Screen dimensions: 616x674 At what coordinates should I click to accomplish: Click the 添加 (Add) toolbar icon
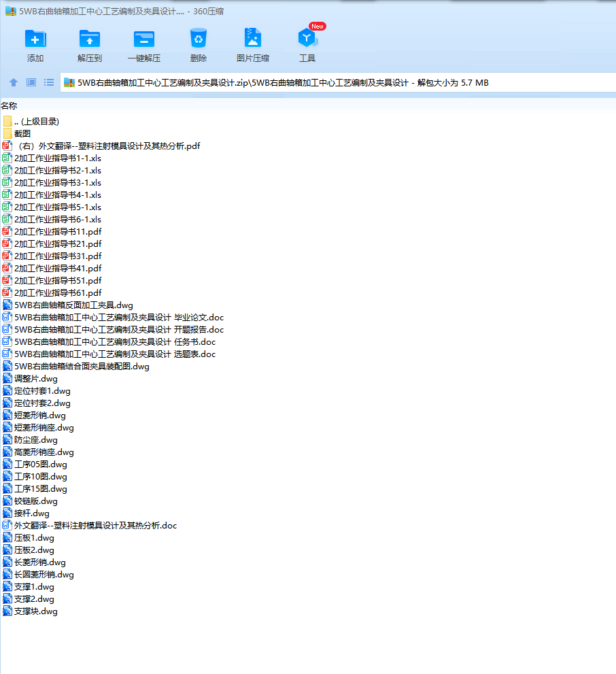(35, 39)
